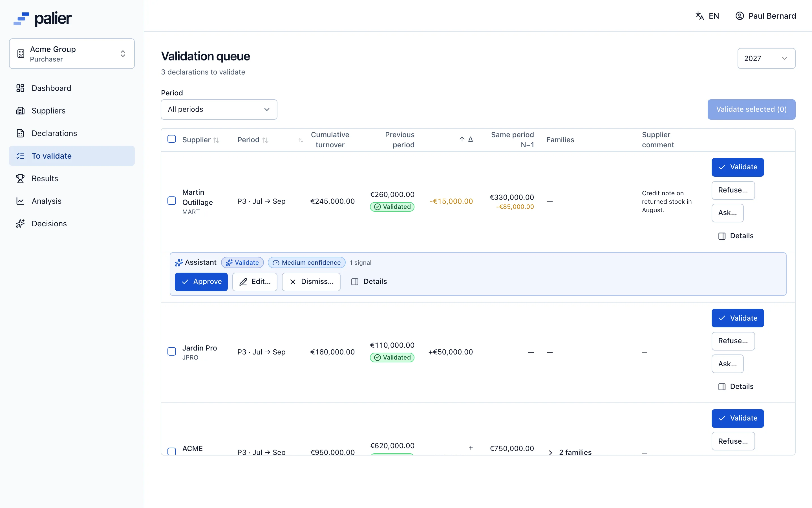Image resolution: width=812 pixels, height=508 pixels.
Task: Go to Declarations in sidebar
Action: [x=72, y=133]
